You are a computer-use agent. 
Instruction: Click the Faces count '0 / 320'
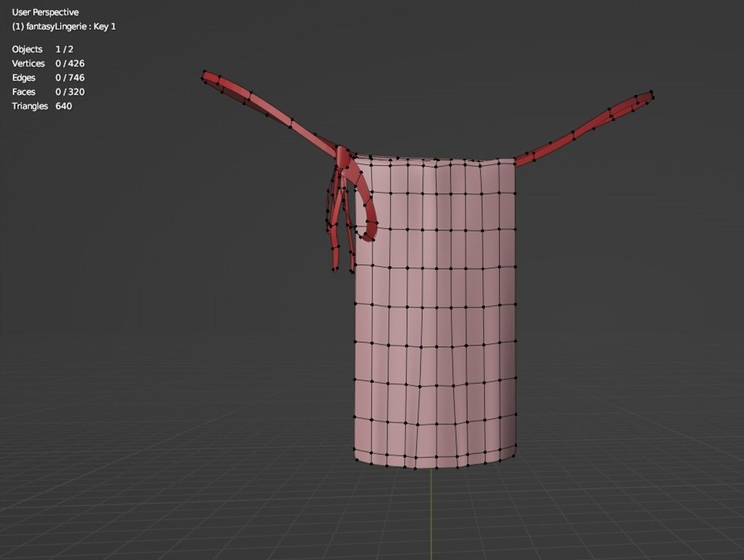pyautogui.click(x=70, y=92)
